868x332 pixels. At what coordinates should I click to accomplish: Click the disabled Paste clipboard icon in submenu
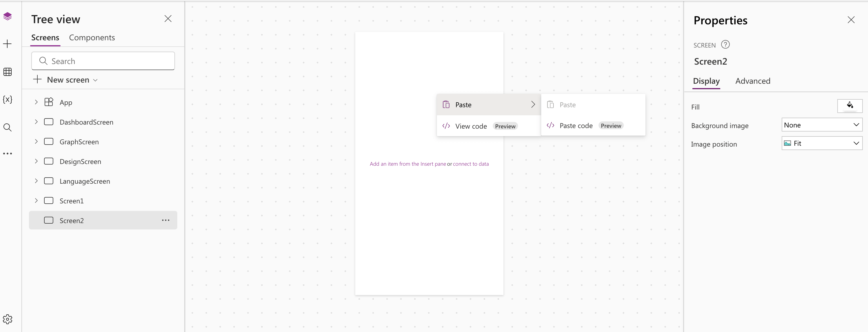(550, 105)
